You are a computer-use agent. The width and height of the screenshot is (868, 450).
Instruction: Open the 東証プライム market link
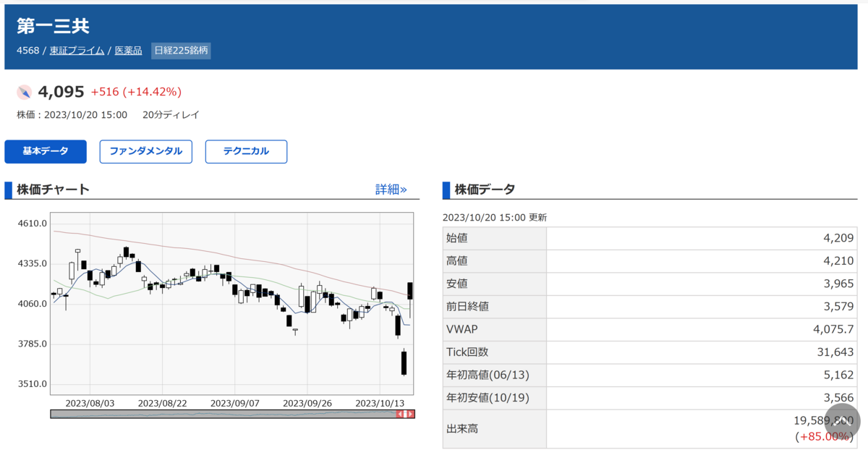point(77,51)
